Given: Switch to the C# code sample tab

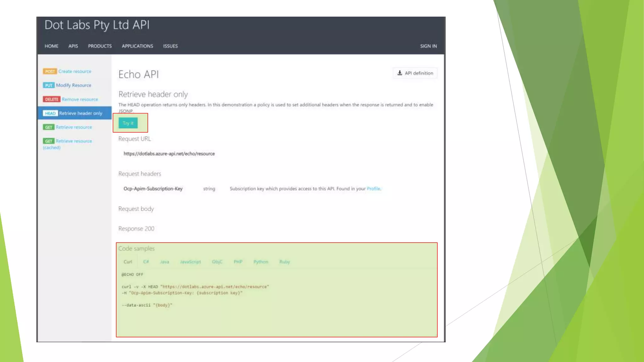Looking at the screenshot, I should [x=146, y=262].
